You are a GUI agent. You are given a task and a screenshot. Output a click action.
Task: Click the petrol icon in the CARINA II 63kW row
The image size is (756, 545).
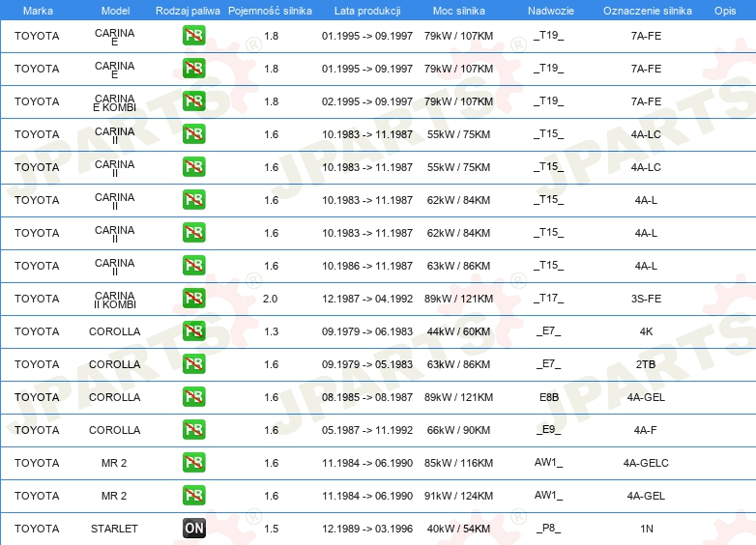[x=193, y=266]
